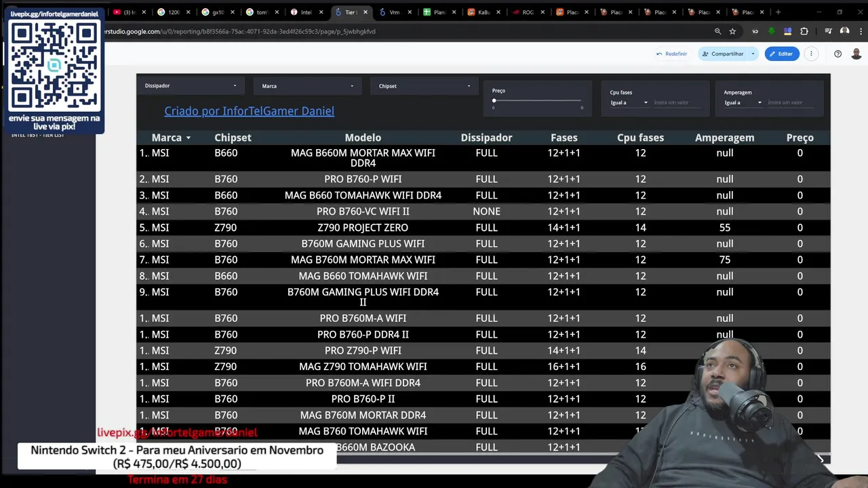This screenshot has width=868, height=488.
Task: Click the Preço range slider handle
Action: (x=494, y=100)
